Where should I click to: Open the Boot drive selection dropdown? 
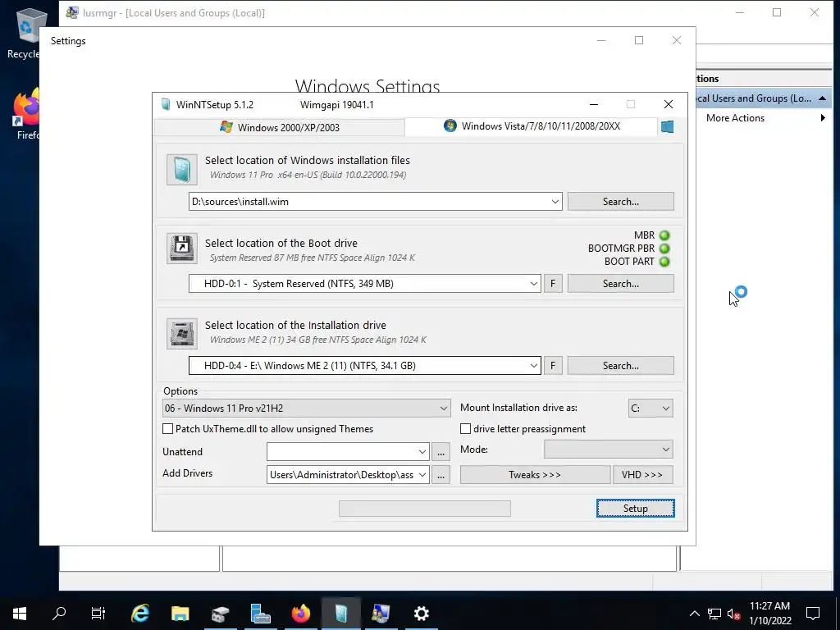pos(533,284)
